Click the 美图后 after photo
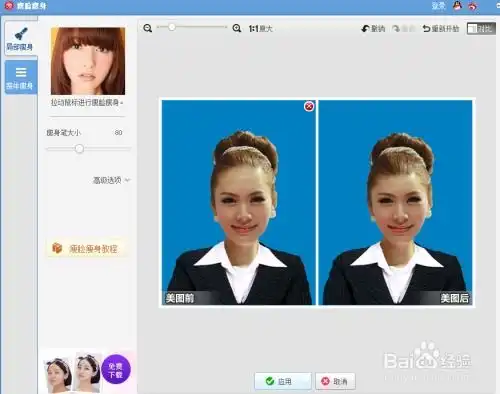 coord(395,202)
